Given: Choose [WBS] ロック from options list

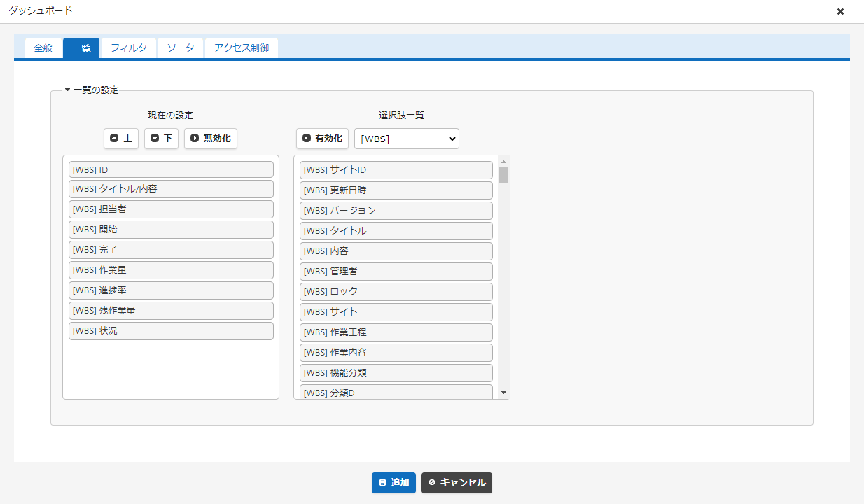Looking at the screenshot, I should pos(396,292).
